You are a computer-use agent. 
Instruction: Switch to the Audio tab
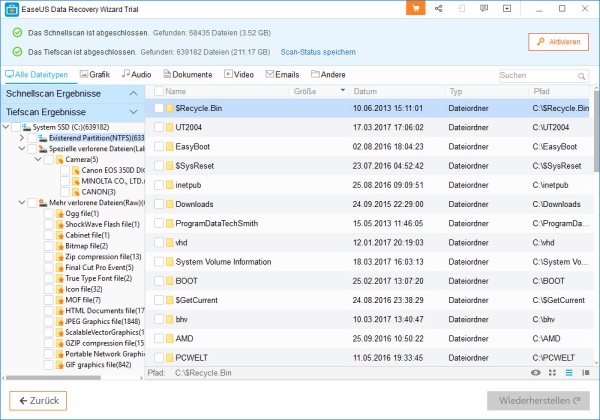pyautogui.click(x=137, y=75)
